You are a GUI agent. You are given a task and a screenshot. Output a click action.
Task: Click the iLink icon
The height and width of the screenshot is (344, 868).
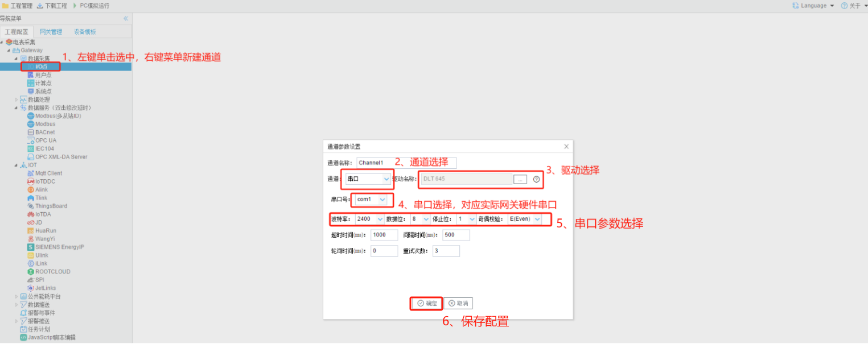pyautogui.click(x=31, y=264)
